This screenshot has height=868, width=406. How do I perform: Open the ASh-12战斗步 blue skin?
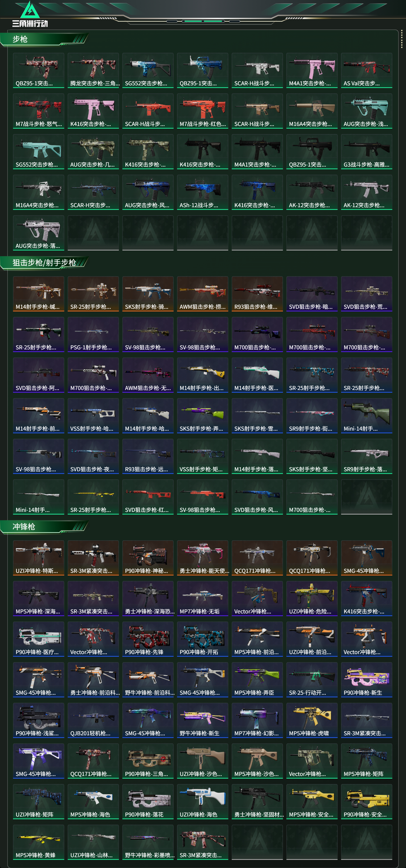tap(203, 192)
